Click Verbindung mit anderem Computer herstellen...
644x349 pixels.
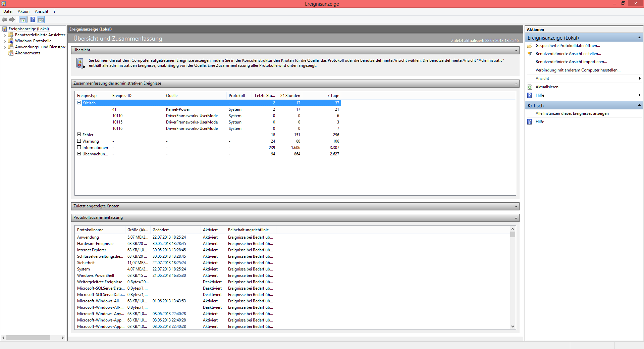click(578, 70)
